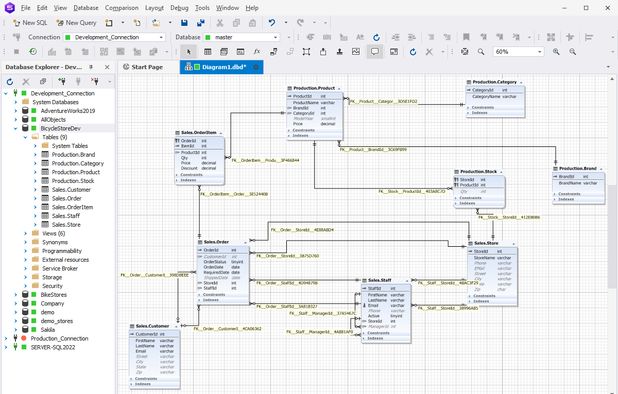The image size is (618, 394).
Task: Collapse Sales.OrderItem table using header chevron
Action: click(221, 133)
